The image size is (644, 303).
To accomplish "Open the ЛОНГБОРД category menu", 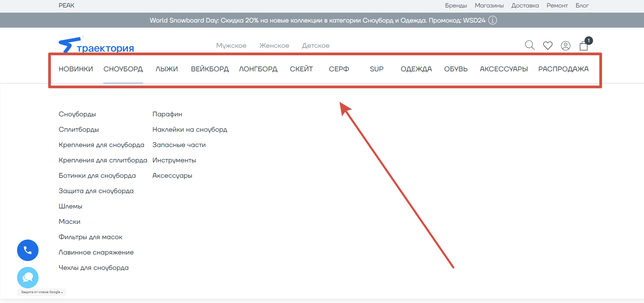I will [258, 69].
